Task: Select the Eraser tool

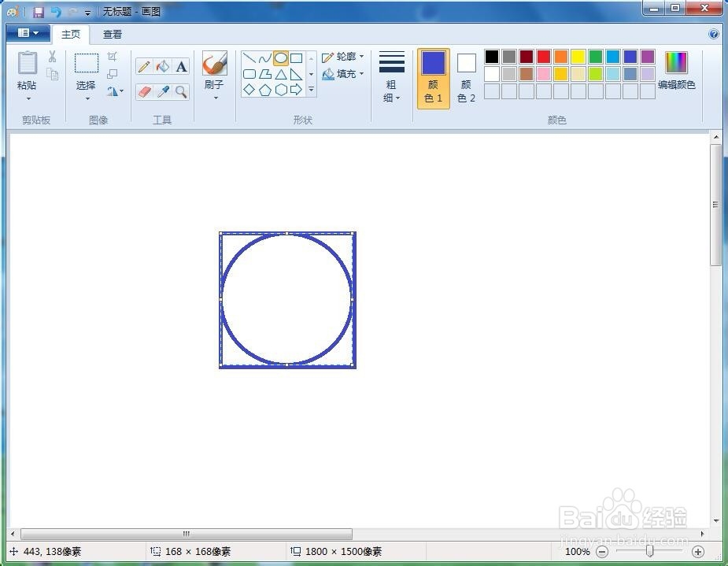Action: 144,91
